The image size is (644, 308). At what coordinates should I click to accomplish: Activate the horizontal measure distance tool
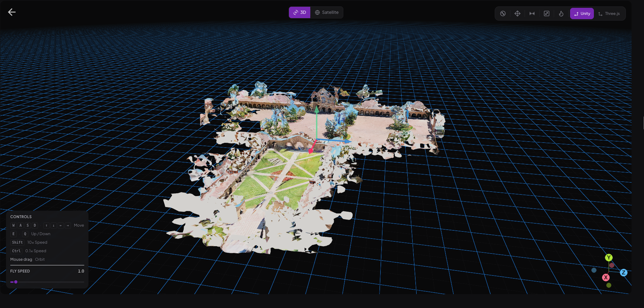(532, 14)
